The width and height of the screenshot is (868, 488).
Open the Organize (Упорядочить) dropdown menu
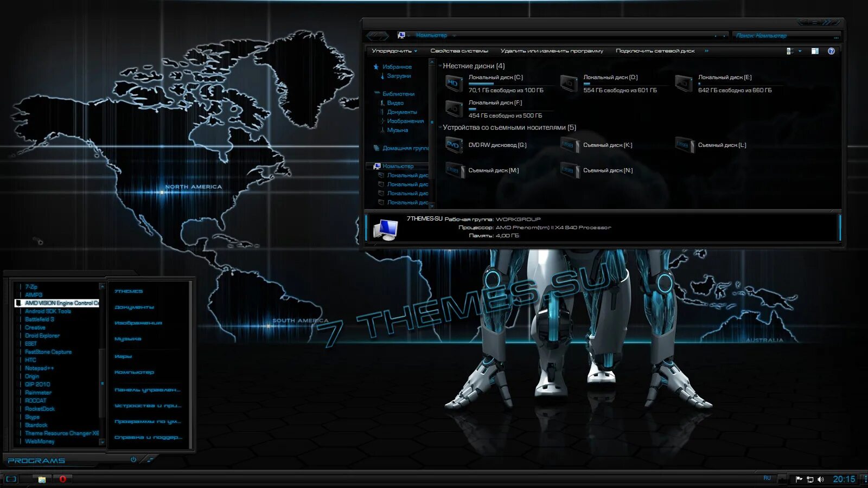coord(394,51)
